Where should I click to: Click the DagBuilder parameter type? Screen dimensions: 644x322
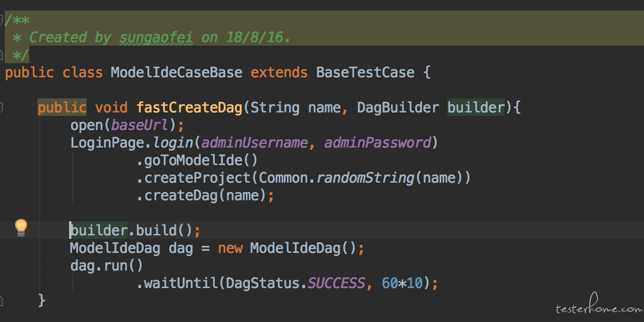(x=398, y=108)
